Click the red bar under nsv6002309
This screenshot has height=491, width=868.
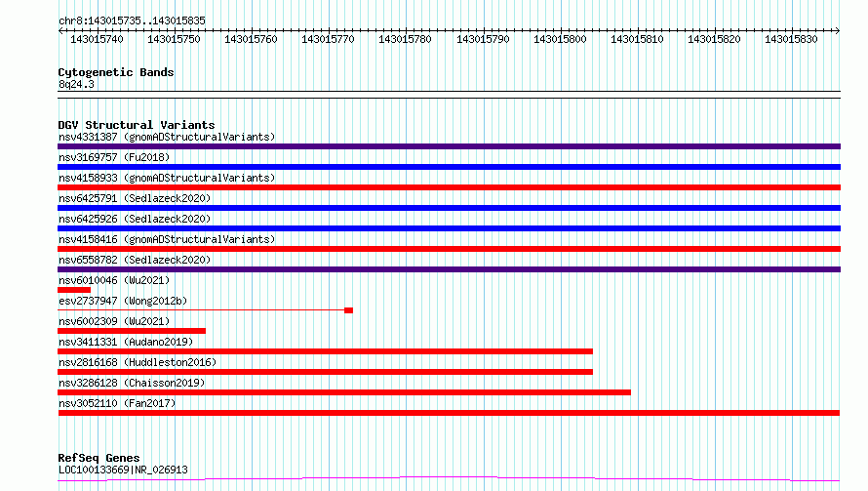coord(132,331)
